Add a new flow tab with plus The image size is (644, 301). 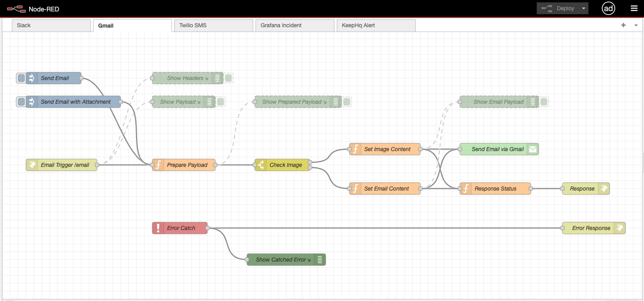[623, 25]
